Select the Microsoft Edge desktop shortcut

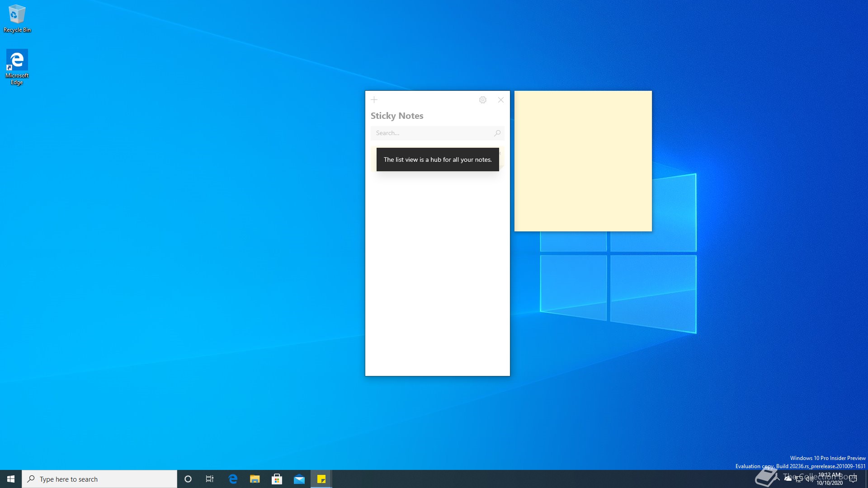click(x=17, y=66)
